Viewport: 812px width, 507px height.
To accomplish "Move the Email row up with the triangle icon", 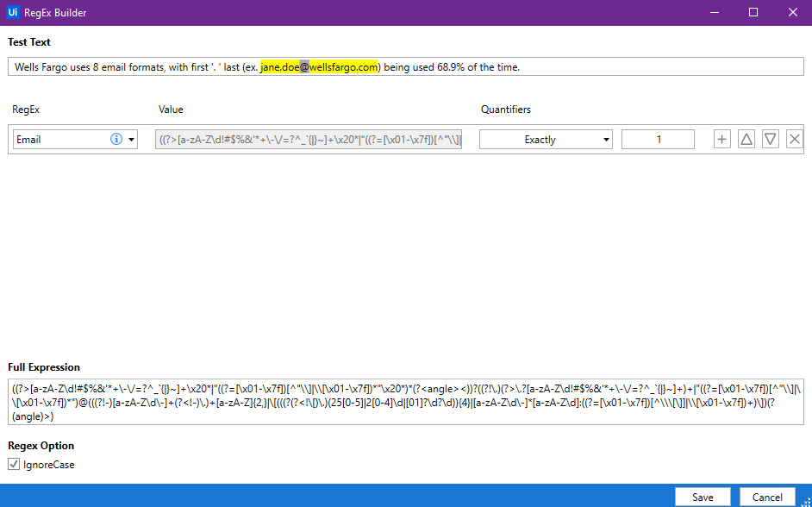I will tap(746, 140).
